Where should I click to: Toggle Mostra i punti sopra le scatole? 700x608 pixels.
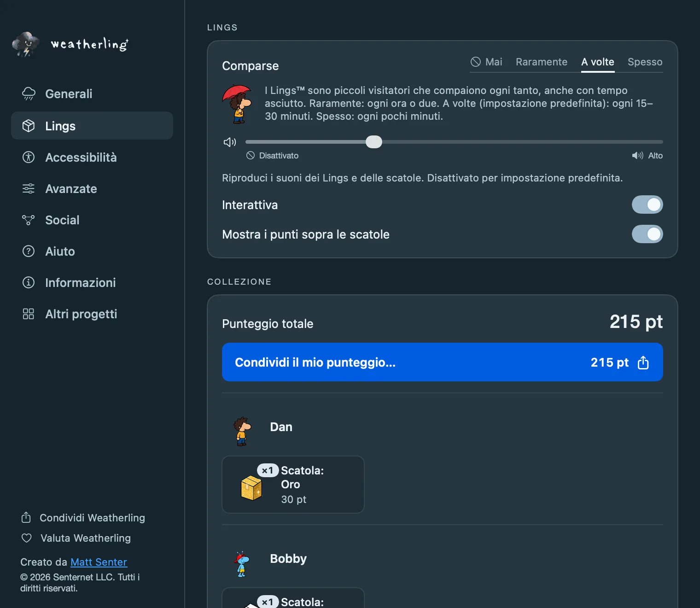tap(647, 234)
